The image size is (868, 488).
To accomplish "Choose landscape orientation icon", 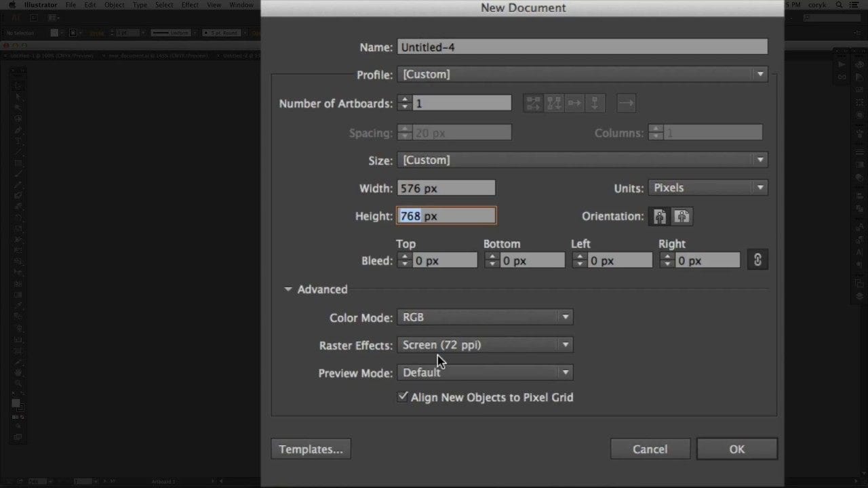I will tap(682, 216).
